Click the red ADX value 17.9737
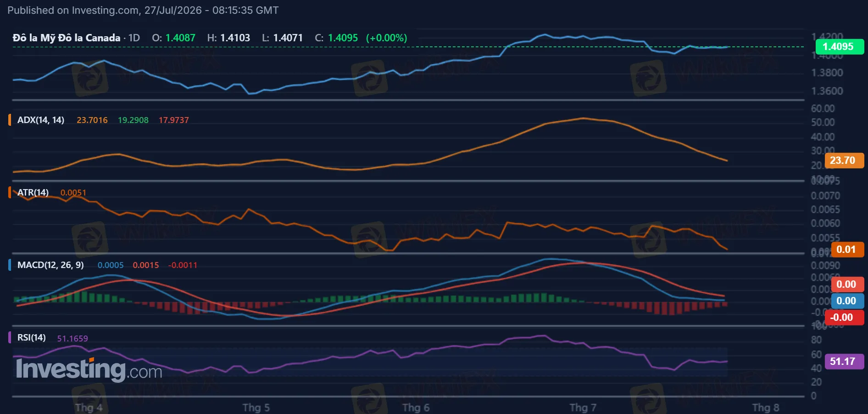 coord(174,120)
